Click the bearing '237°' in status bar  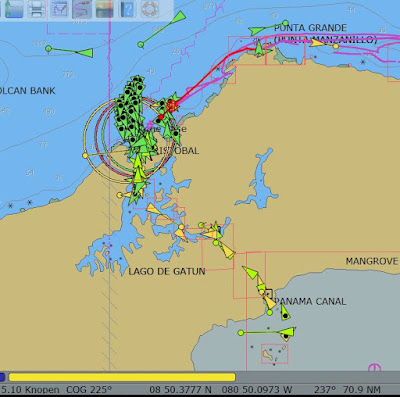pyautogui.click(x=325, y=389)
